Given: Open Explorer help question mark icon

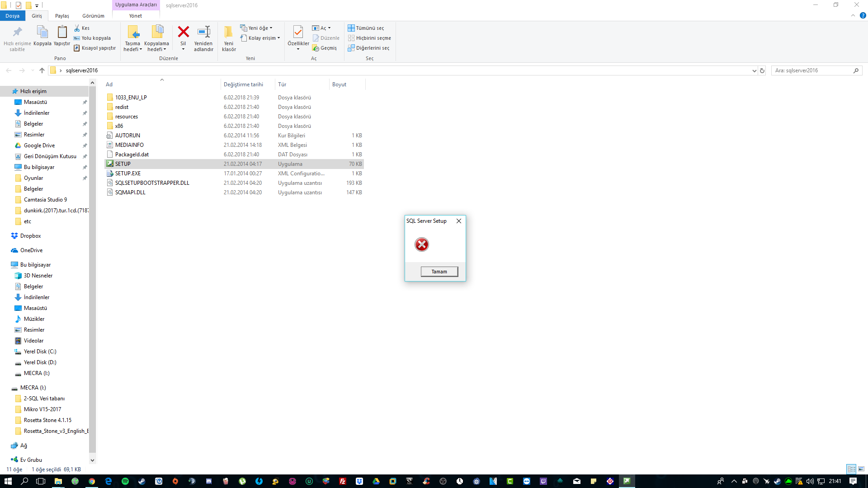Looking at the screenshot, I should click(x=863, y=15).
